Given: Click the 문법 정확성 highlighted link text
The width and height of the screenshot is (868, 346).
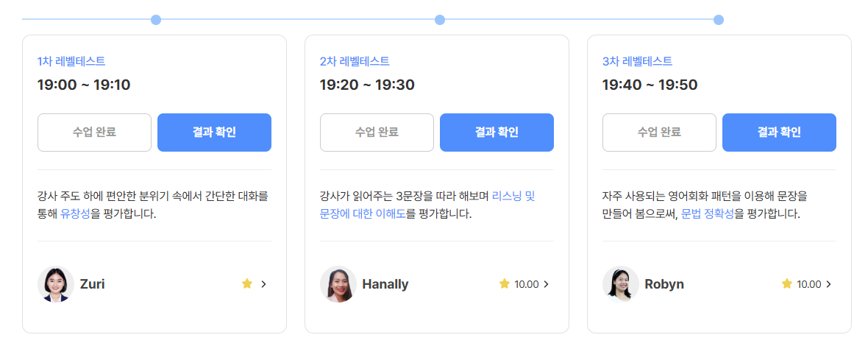Looking at the screenshot, I should [708, 213].
